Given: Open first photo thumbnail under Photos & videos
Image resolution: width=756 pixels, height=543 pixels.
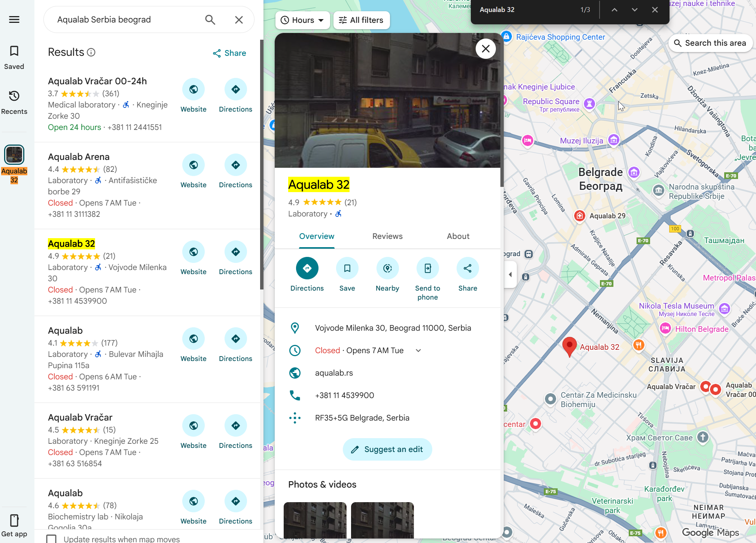Looking at the screenshot, I should (x=315, y=520).
